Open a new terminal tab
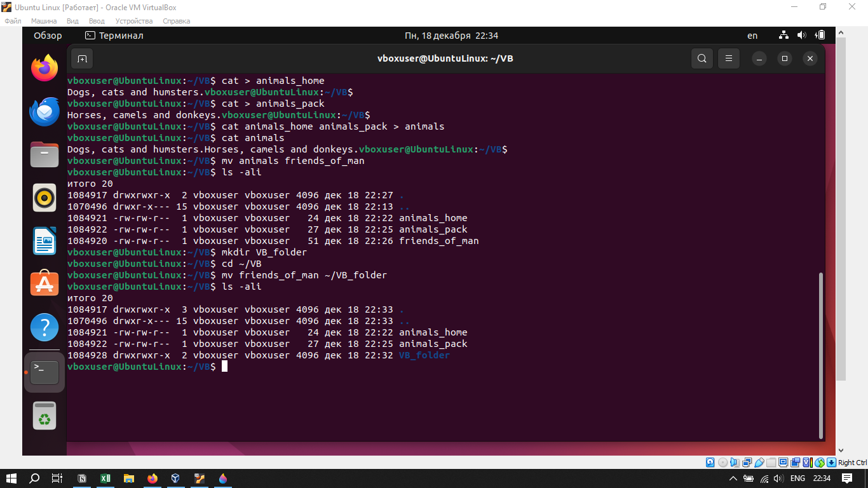The height and width of the screenshot is (488, 868). tap(82, 58)
